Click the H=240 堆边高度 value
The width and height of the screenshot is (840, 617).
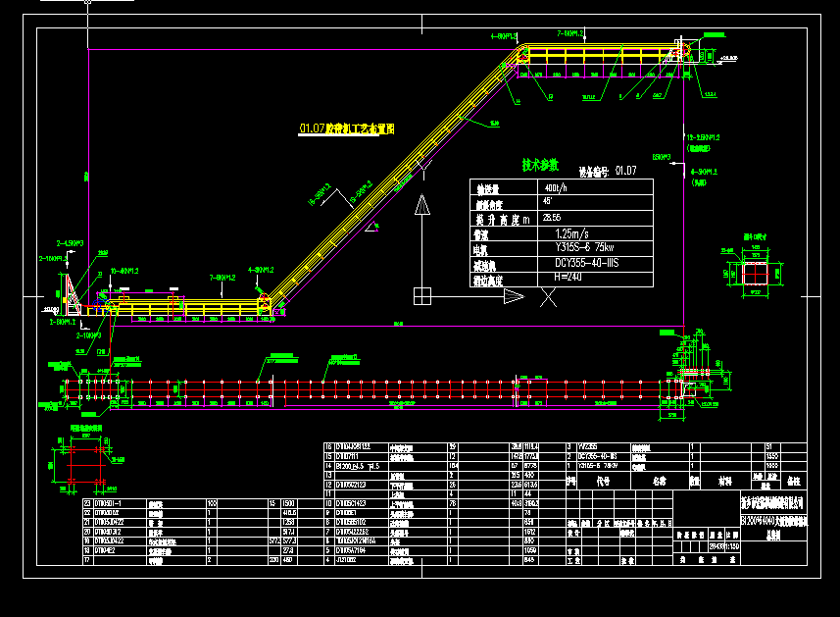(567, 277)
